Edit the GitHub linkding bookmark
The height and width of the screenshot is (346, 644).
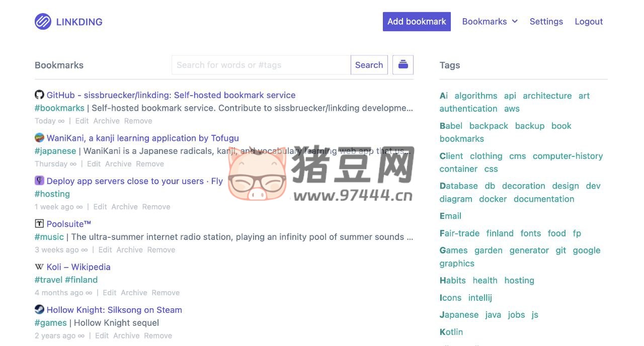[82, 121]
